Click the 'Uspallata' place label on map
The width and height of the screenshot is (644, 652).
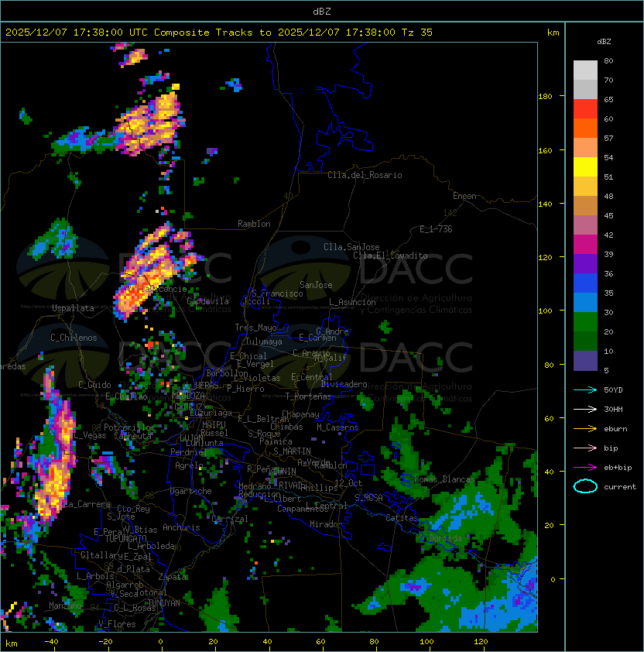click(x=73, y=308)
